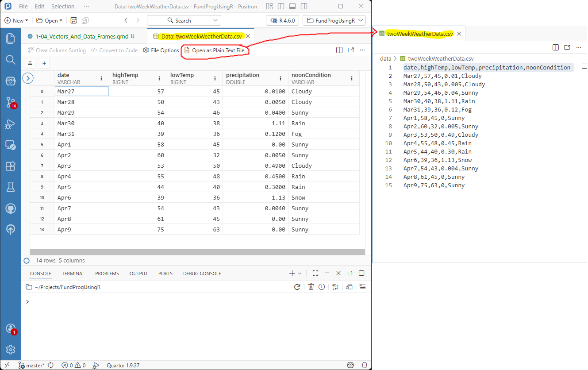This screenshot has width=588, height=370.
Task: Click the Manage gear icon
Action: point(11,349)
